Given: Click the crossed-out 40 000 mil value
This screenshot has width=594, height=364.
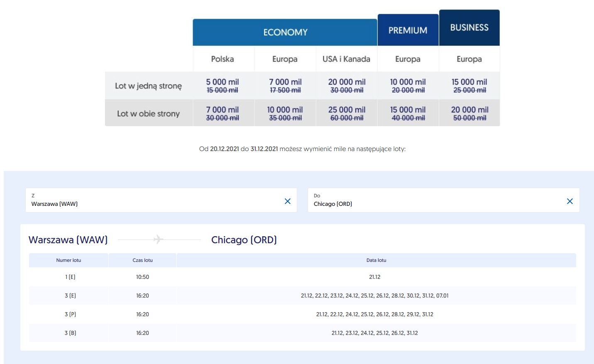Looking at the screenshot, I should coord(408,118).
